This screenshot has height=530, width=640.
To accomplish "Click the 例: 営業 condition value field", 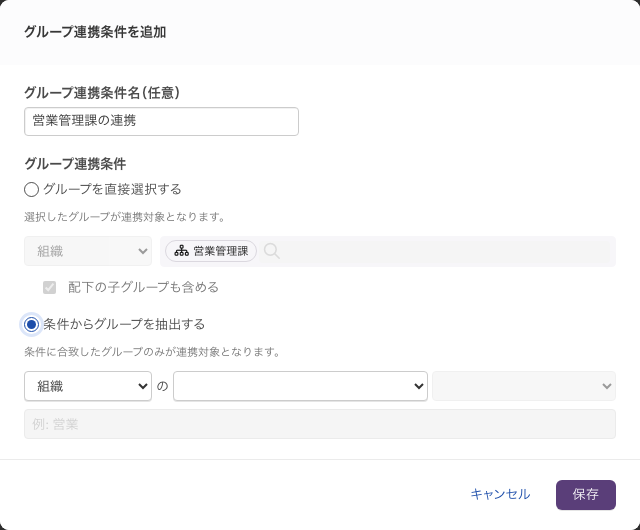I will click(320, 424).
